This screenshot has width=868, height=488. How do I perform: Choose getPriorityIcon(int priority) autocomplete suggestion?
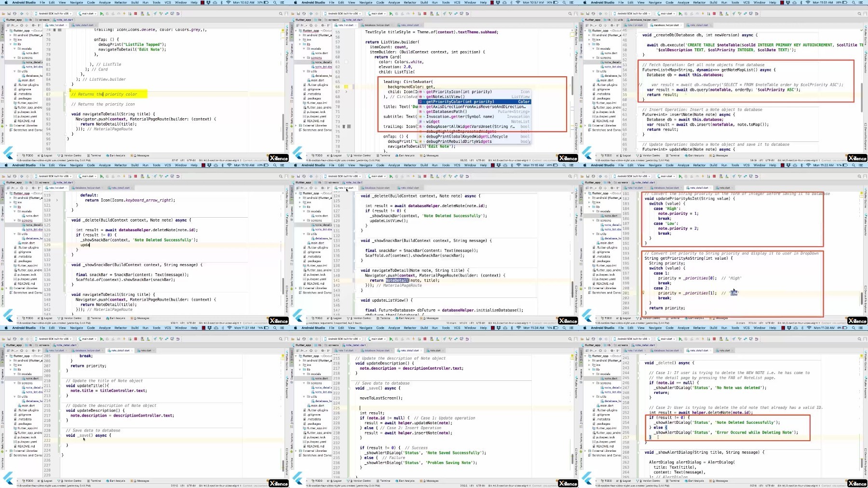click(475, 92)
